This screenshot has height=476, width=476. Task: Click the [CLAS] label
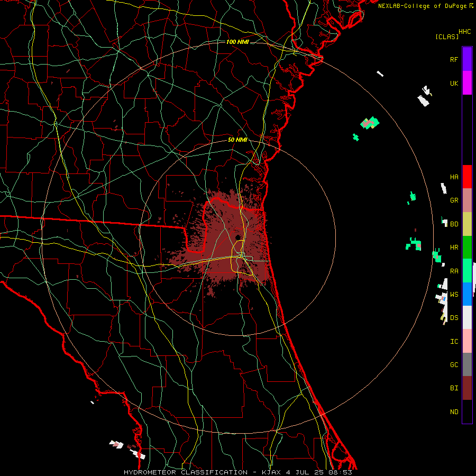(447, 36)
